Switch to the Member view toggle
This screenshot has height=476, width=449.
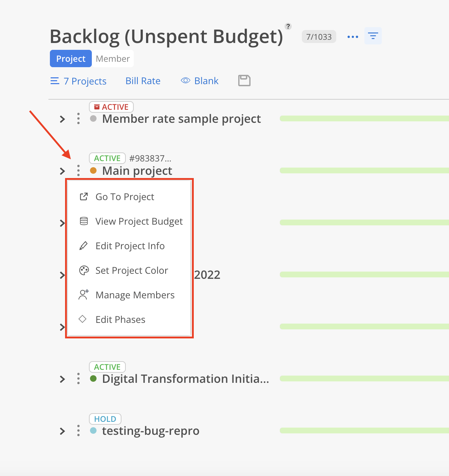113,59
